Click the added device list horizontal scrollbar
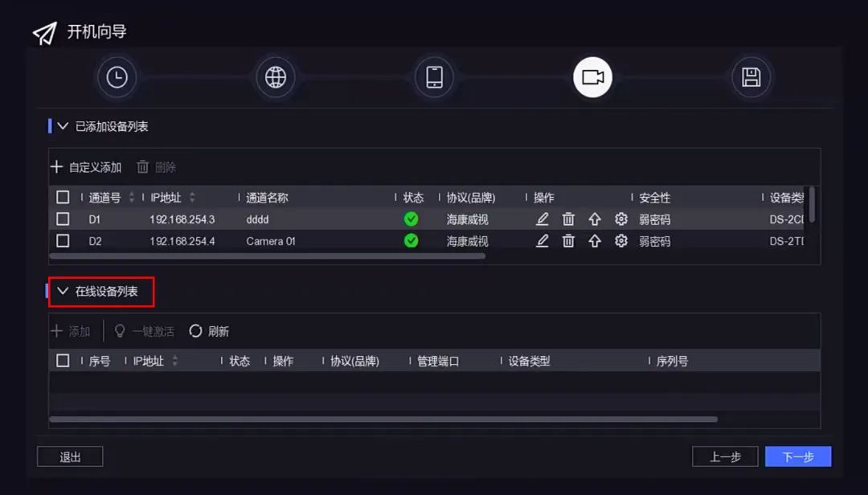Image resolution: width=868 pixels, height=495 pixels. (267, 256)
